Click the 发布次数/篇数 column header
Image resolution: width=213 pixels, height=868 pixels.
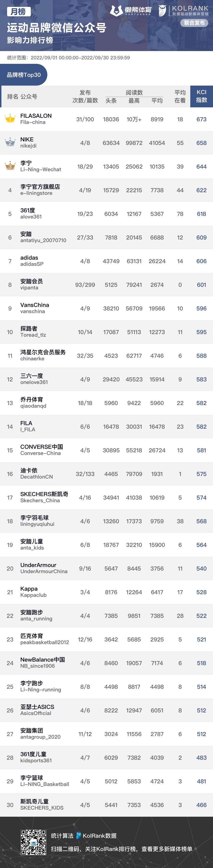(x=85, y=96)
